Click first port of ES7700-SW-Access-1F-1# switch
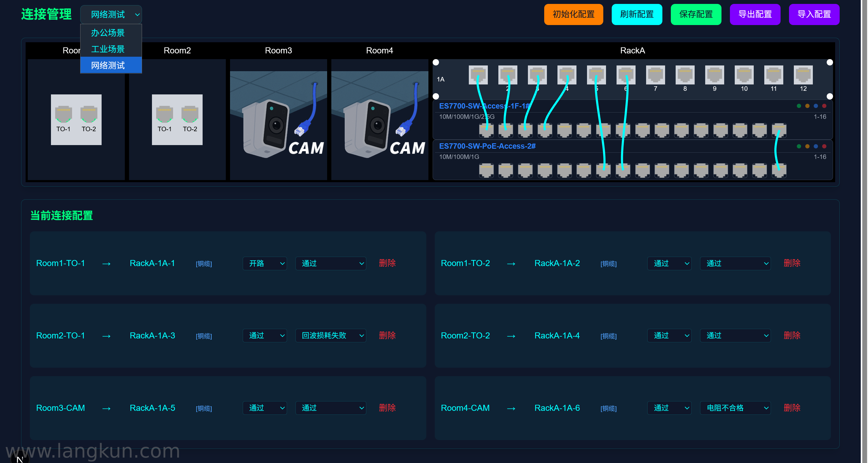 (486, 130)
